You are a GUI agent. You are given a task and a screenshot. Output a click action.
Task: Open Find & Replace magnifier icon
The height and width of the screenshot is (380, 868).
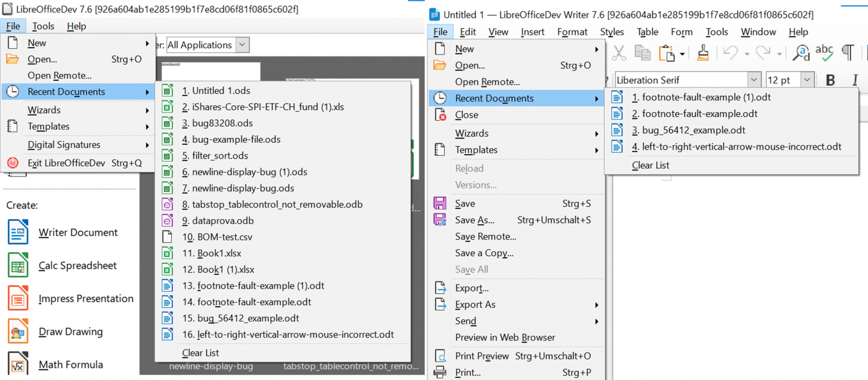[801, 53]
